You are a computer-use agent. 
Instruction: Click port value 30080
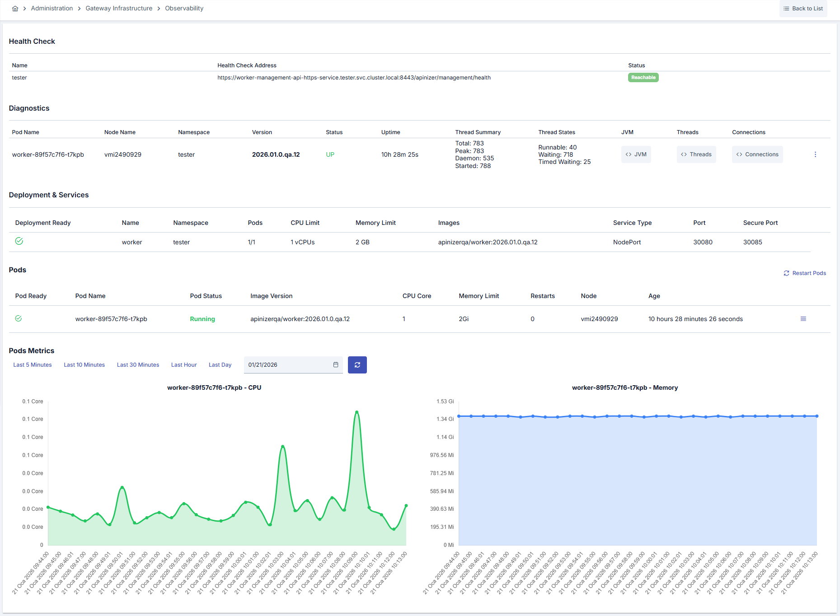click(x=703, y=242)
